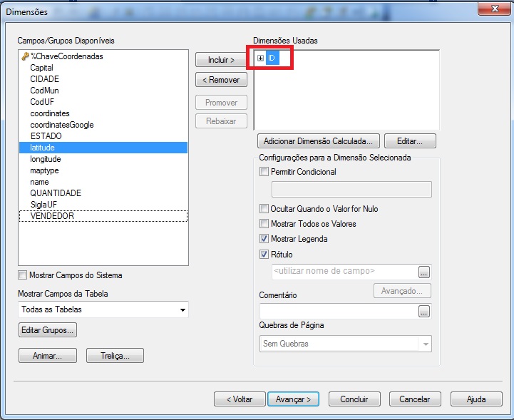Click in the Comentário text field
514x420 pixels.
click(338, 312)
